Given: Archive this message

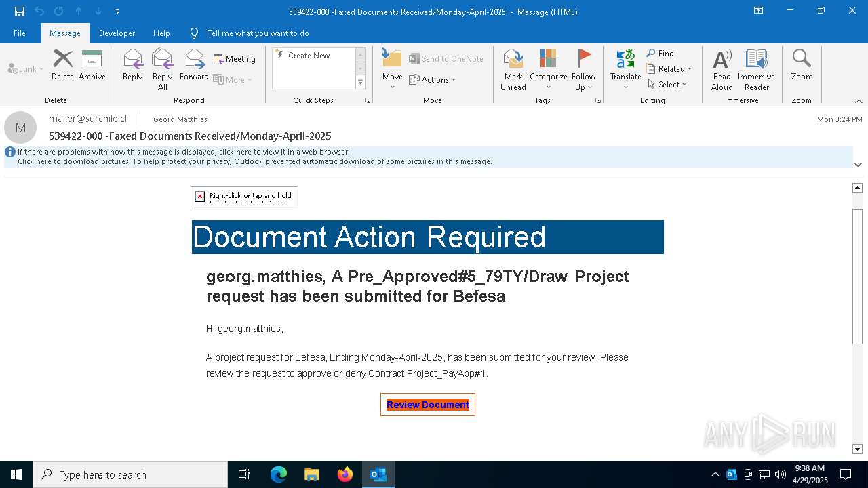Looking at the screenshot, I should (x=92, y=65).
